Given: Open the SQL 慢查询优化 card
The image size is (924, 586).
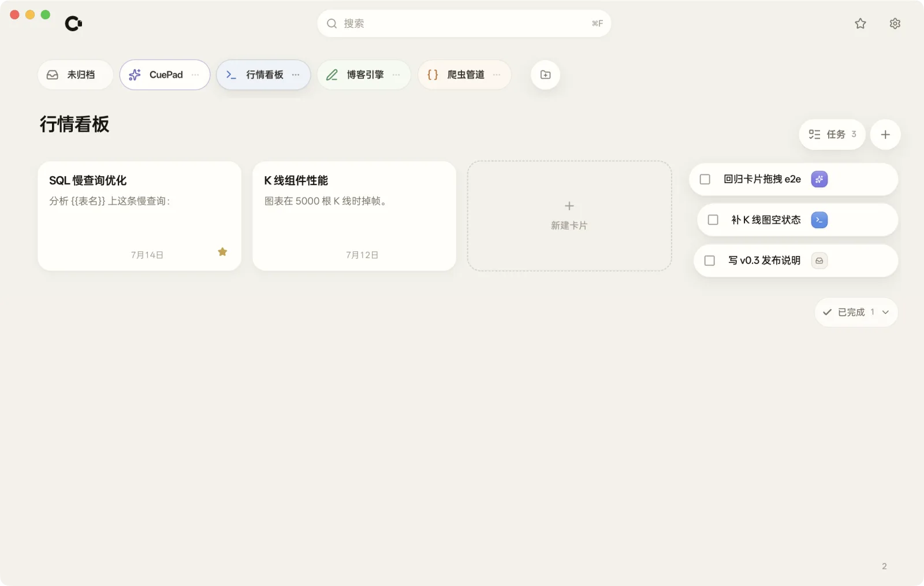Looking at the screenshot, I should (139, 216).
